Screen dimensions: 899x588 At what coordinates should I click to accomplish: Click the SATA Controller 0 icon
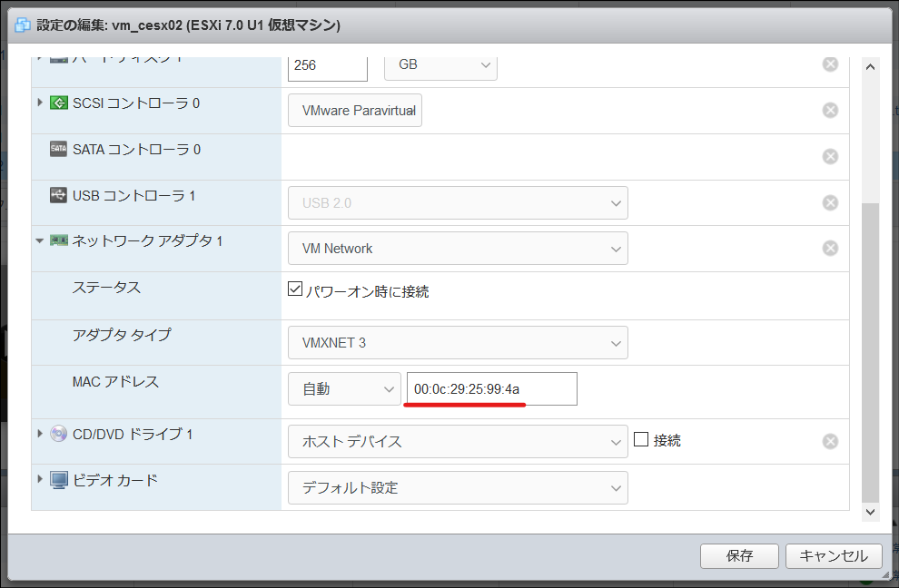click(x=58, y=149)
